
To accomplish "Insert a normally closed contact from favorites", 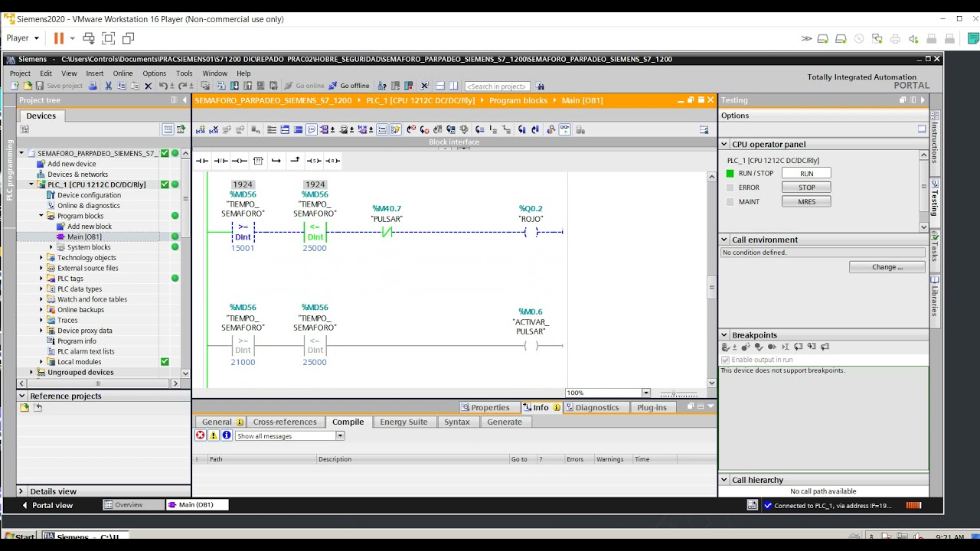I will (220, 161).
